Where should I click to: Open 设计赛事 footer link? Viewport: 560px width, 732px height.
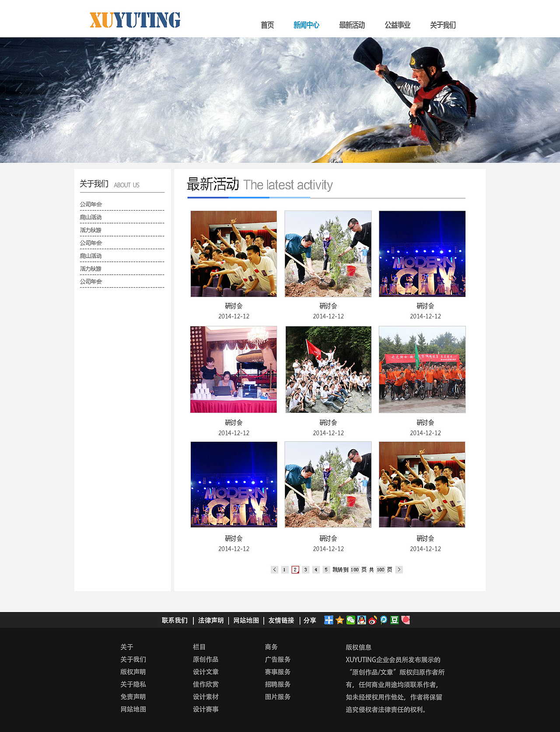coord(206,709)
